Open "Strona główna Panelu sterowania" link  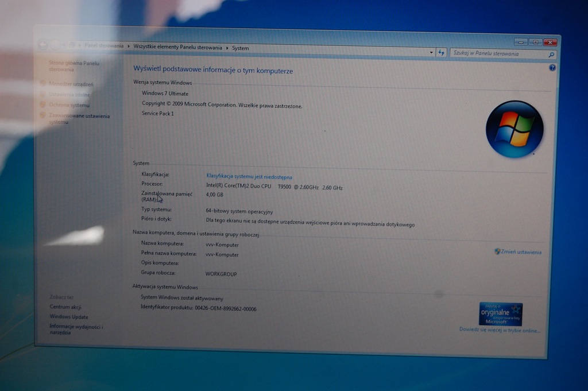coord(74,66)
